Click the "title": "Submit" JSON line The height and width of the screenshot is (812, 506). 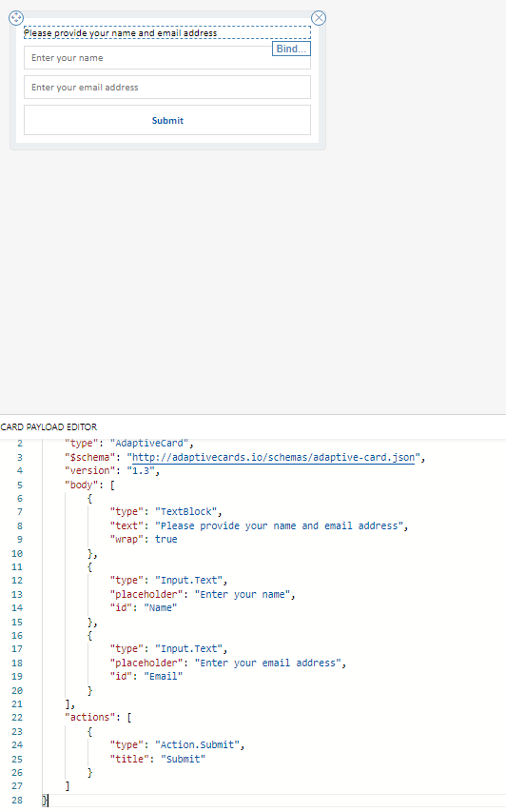click(x=158, y=759)
